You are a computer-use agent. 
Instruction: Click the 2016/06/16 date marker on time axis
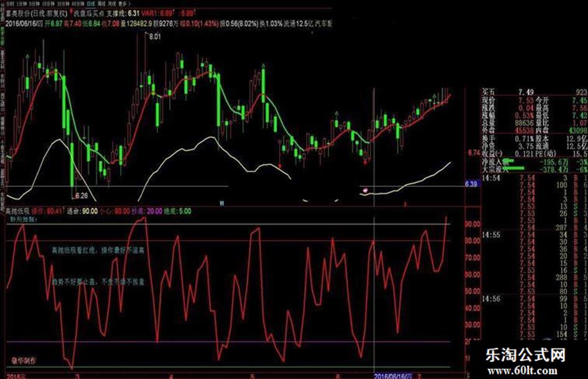click(x=393, y=376)
